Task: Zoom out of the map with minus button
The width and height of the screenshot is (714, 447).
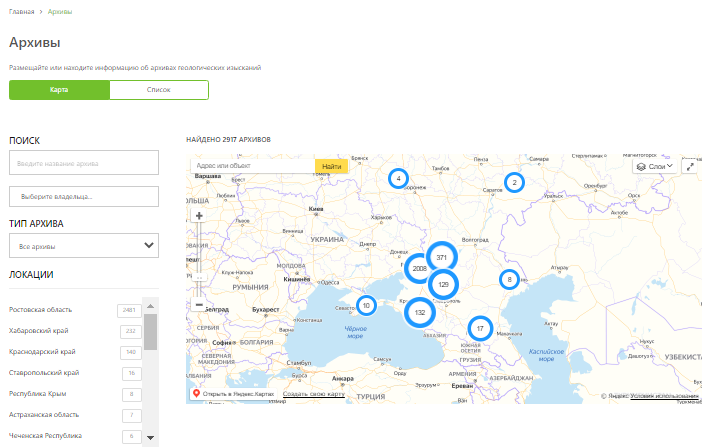Action: pos(199,304)
